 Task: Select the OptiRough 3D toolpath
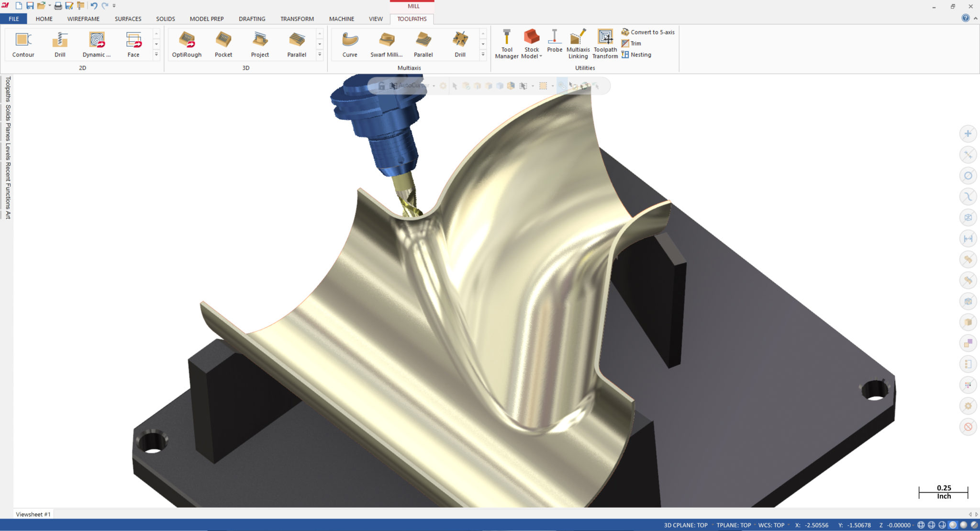tap(187, 44)
